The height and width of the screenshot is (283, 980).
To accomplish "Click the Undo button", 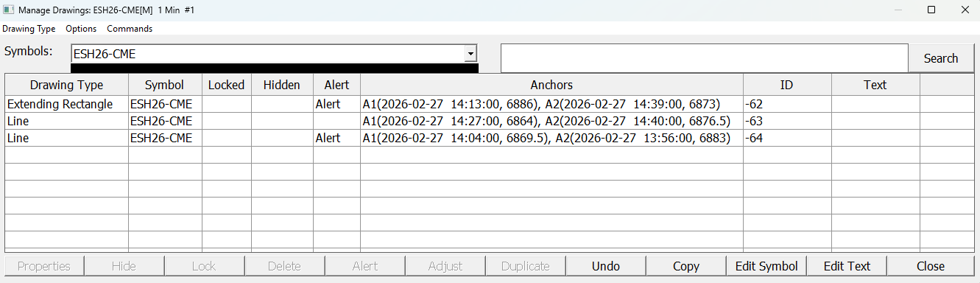I will pos(606,266).
